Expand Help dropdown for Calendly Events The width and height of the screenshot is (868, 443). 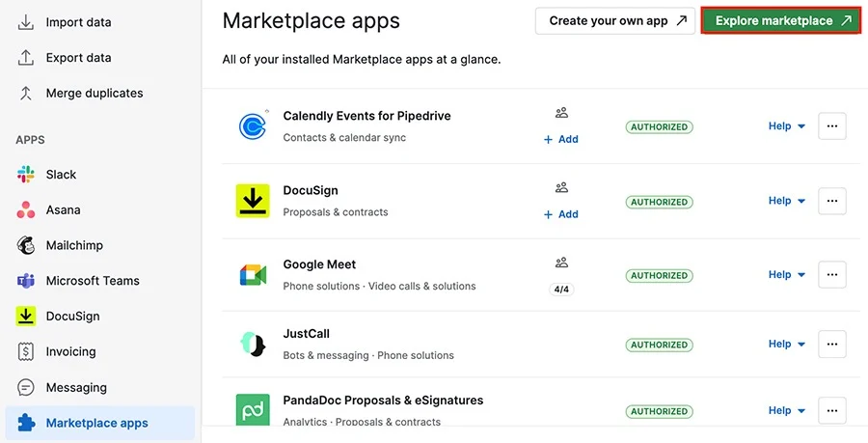[787, 126]
